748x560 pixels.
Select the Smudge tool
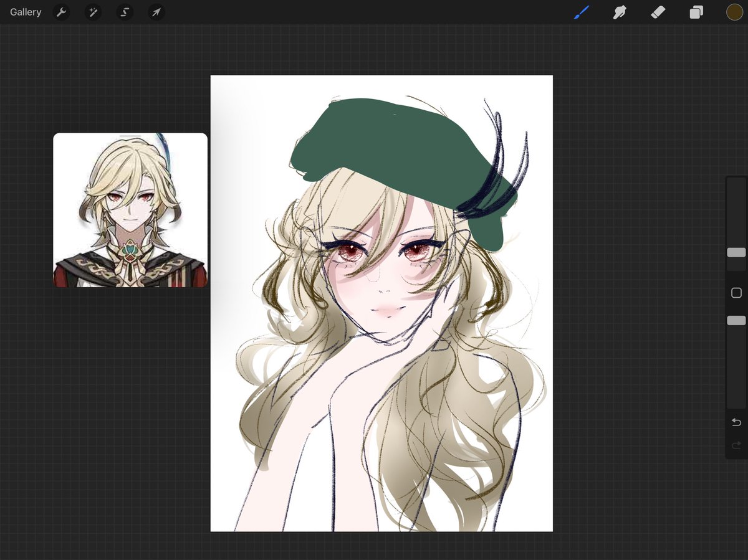(x=620, y=12)
